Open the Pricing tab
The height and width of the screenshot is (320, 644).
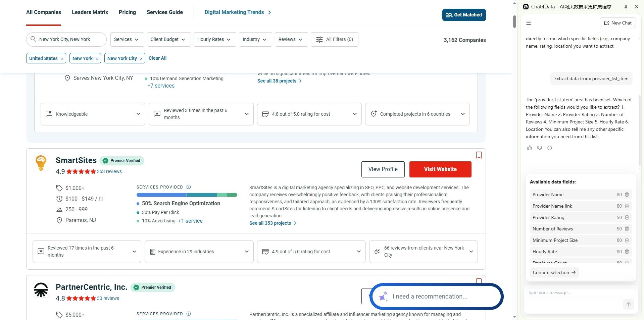127,12
